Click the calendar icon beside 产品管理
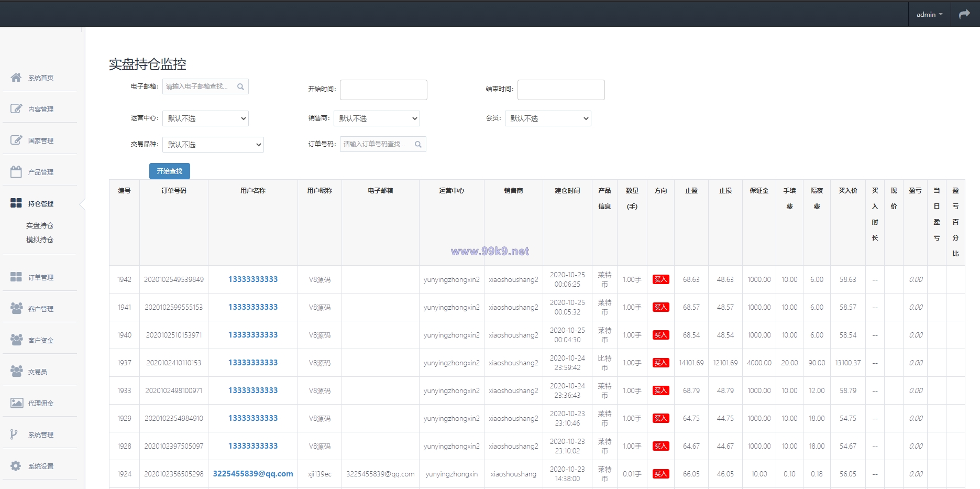The height and width of the screenshot is (489, 980). click(16, 172)
